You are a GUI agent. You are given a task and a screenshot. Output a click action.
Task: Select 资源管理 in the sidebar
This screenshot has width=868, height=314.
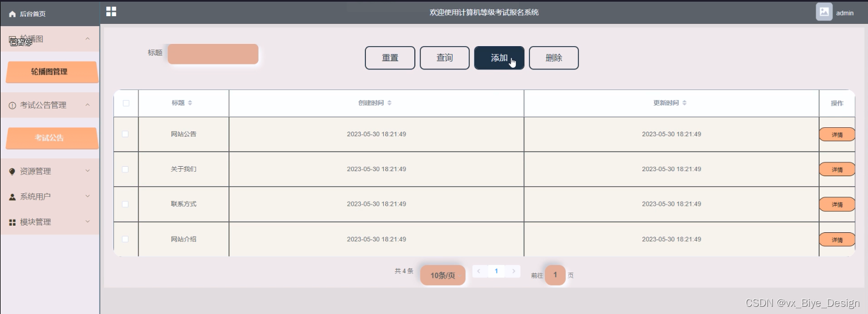tap(49, 171)
